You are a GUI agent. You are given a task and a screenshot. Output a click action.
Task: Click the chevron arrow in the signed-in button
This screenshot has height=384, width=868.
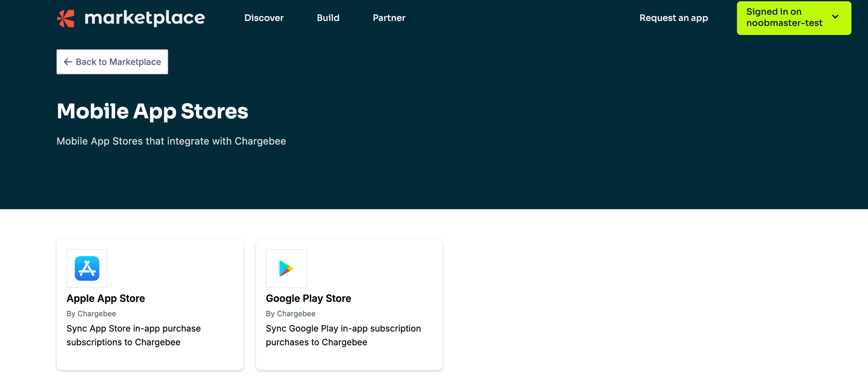[x=835, y=17]
